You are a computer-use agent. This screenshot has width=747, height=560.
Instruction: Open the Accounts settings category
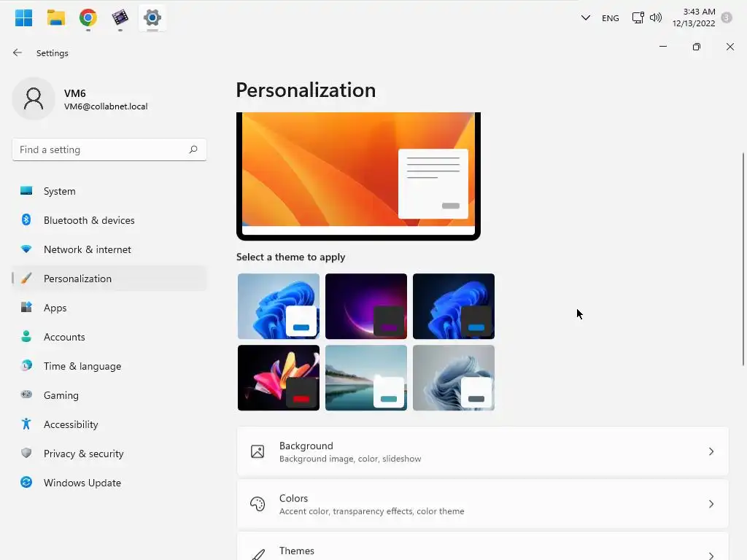(109, 337)
